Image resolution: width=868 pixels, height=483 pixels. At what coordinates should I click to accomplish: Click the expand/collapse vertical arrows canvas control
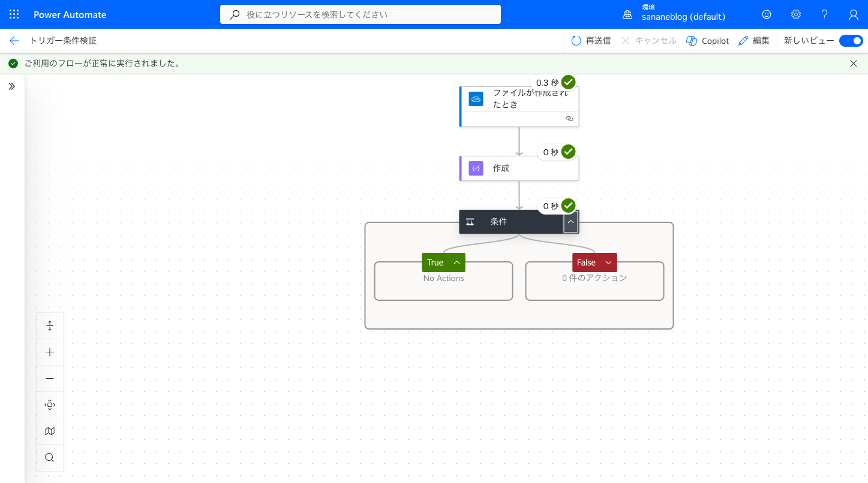50,326
